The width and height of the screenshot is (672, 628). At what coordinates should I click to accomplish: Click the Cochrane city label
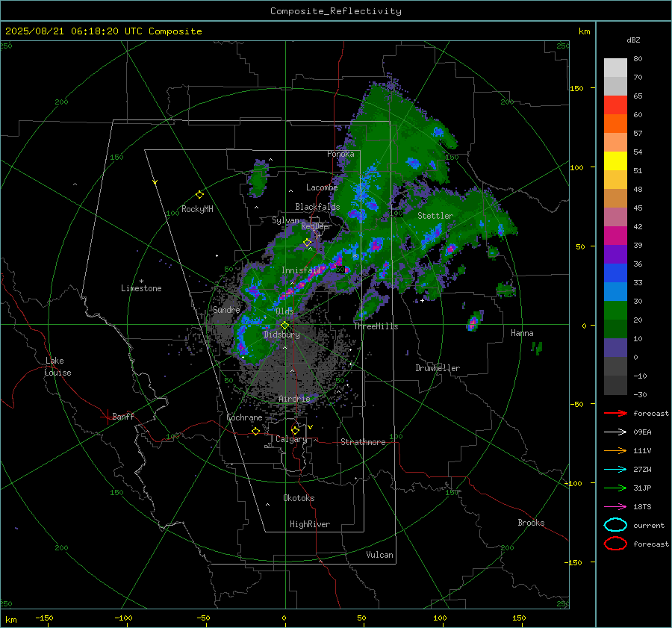coord(244,417)
